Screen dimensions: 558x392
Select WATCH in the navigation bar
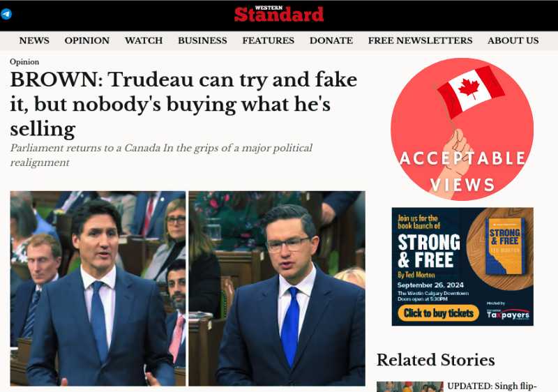pos(144,40)
